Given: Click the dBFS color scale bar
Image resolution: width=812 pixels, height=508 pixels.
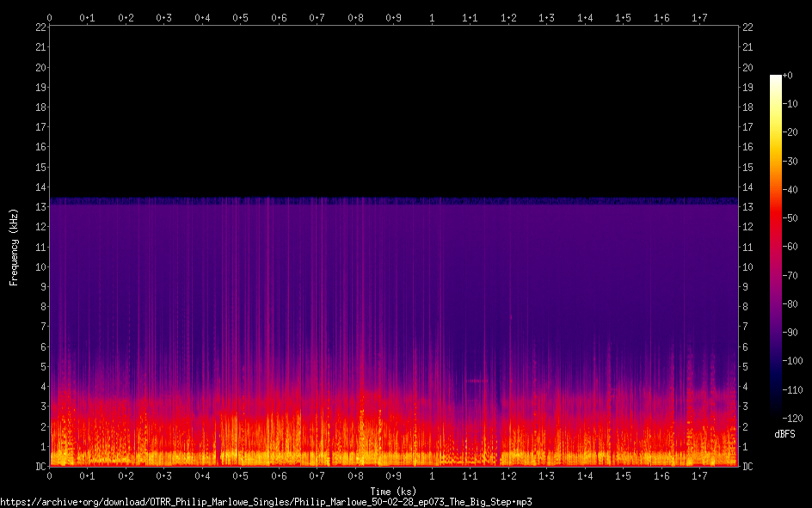Looking at the screenshot, I should pos(776,249).
